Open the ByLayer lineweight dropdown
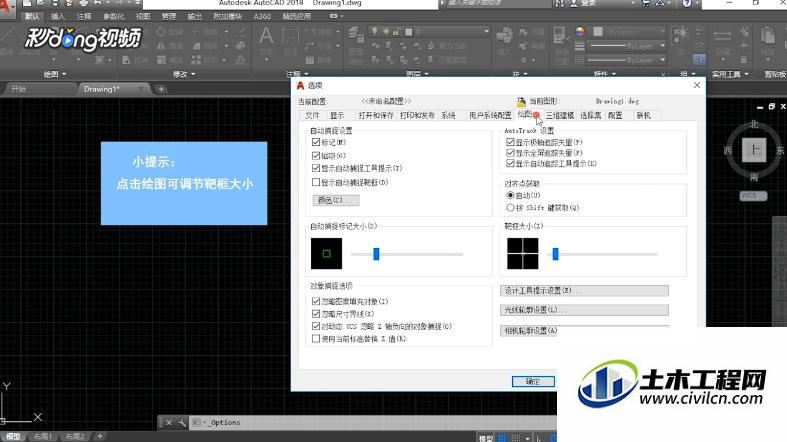This screenshot has height=442, width=787. [x=627, y=46]
